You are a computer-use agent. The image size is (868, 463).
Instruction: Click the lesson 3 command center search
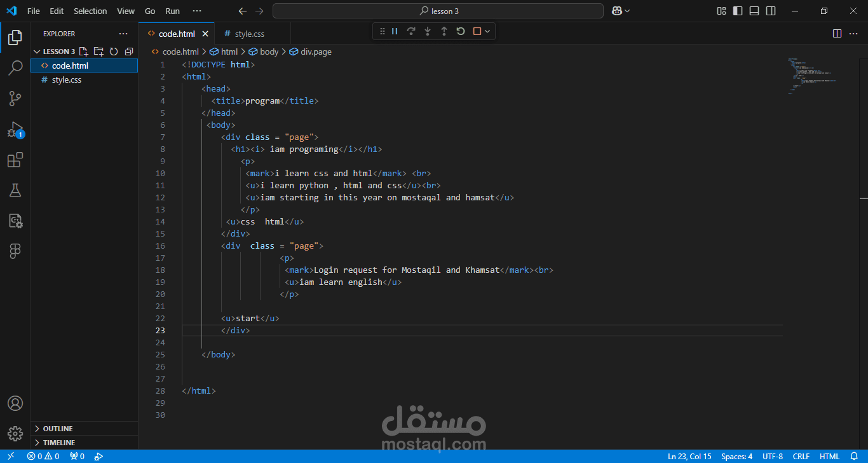438,11
